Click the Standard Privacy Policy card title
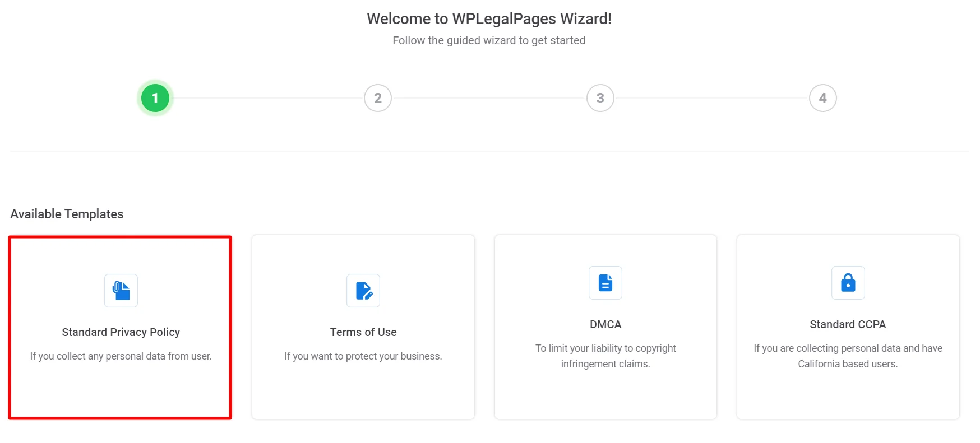Viewport: 980px width, 443px height. click(120, 332)
